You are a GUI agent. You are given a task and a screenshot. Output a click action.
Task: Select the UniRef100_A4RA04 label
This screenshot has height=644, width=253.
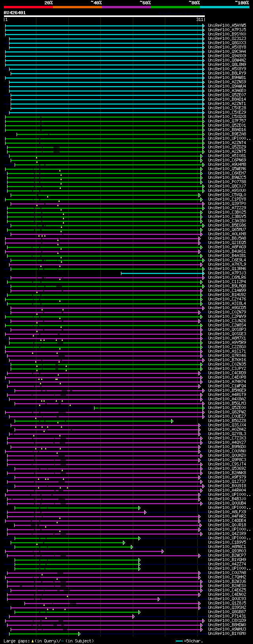pos(227,490)
